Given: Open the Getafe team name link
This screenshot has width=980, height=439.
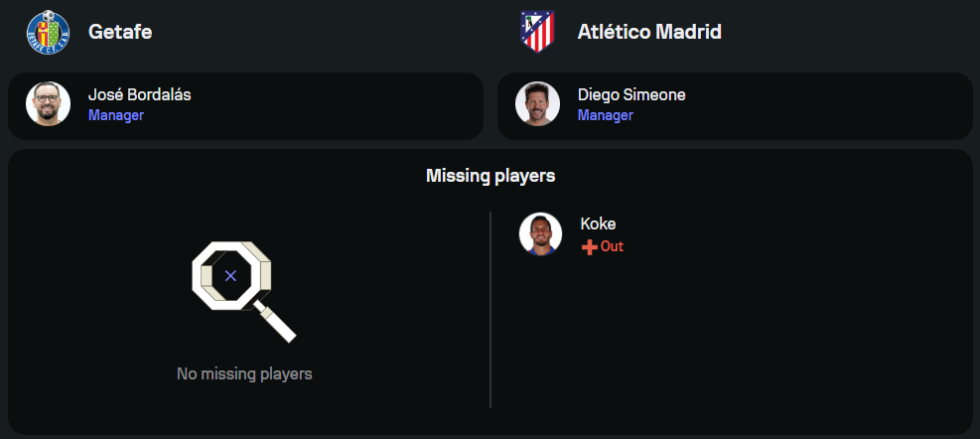Looking at the screenshot, I should pyautogui.click(x=119, y=32).
